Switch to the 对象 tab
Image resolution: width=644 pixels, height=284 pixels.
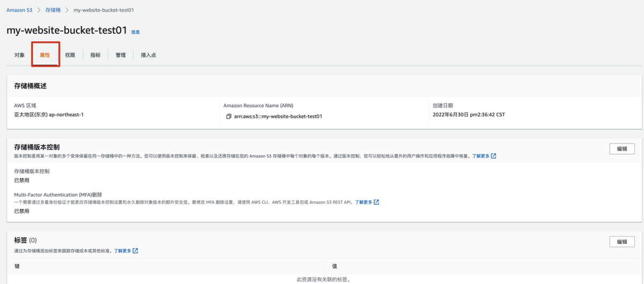tap(19, 55)
